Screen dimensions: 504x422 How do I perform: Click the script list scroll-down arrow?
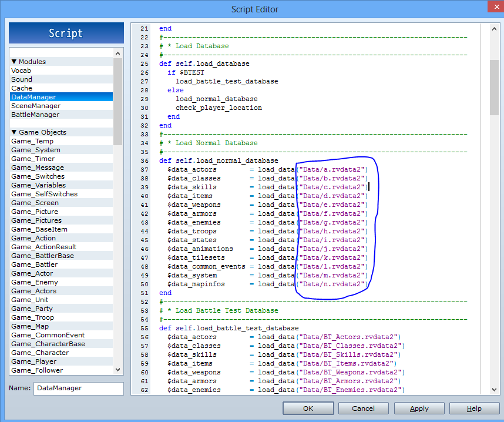(117, 370)
